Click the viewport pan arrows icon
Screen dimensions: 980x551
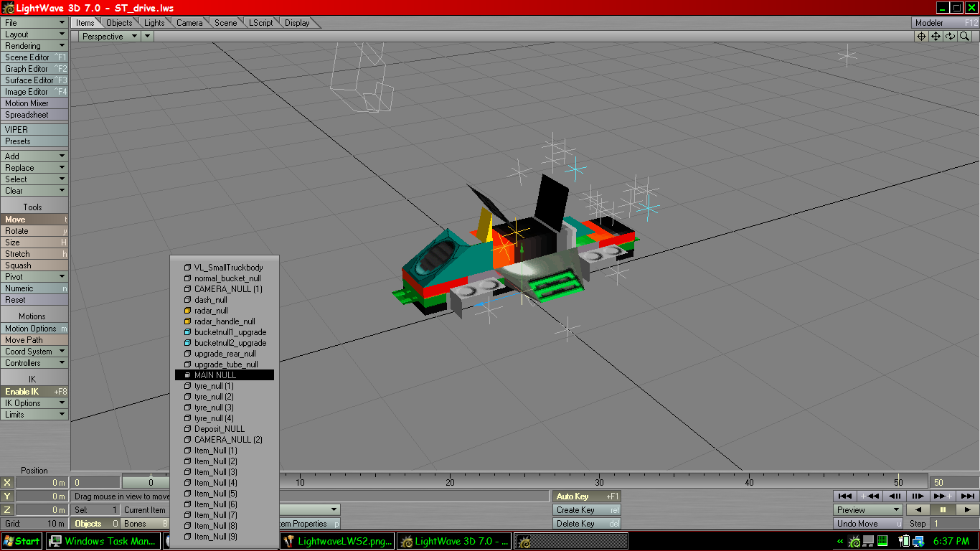(936, 36)
